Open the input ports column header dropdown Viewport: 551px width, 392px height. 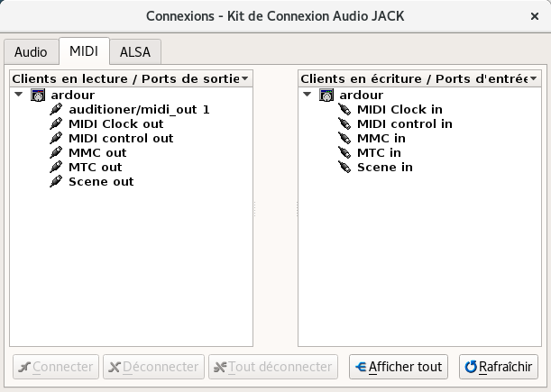pyautogui.click(x=533, y=78)
